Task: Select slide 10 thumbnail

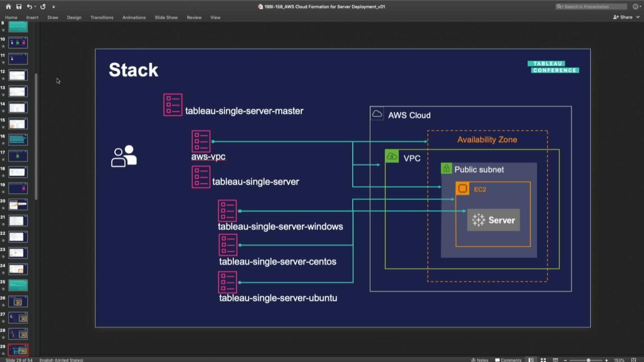Action: [18, 43]
